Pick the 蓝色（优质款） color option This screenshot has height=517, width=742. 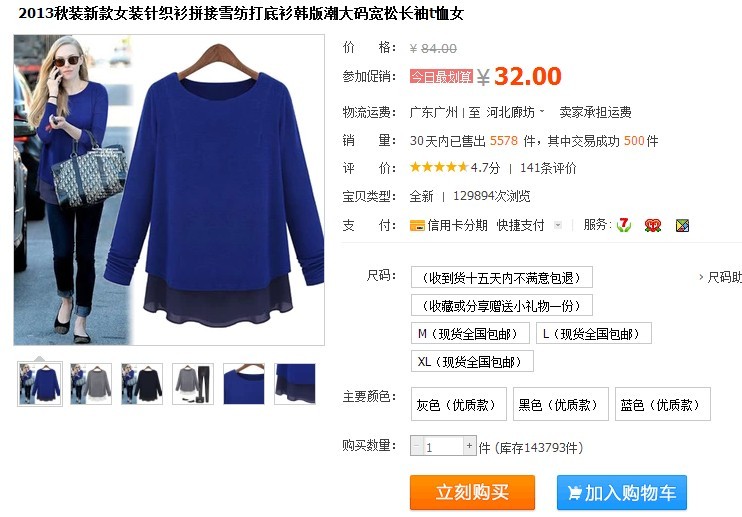pyautogui.click(x=662, y=404)
